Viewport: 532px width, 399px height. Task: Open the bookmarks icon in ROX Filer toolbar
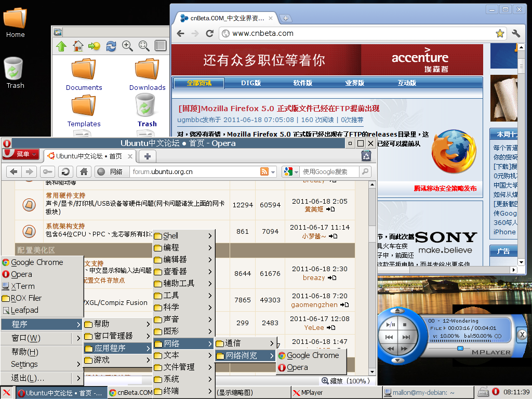[95, 46]
